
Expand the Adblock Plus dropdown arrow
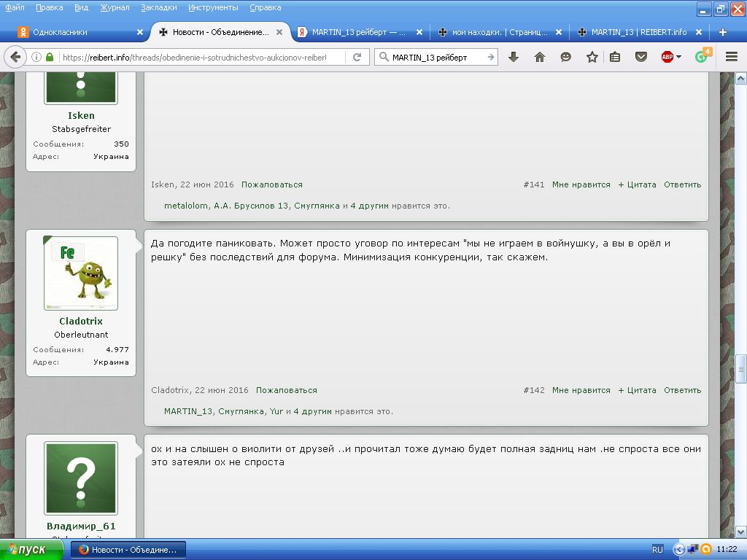[x=679, y=57]
